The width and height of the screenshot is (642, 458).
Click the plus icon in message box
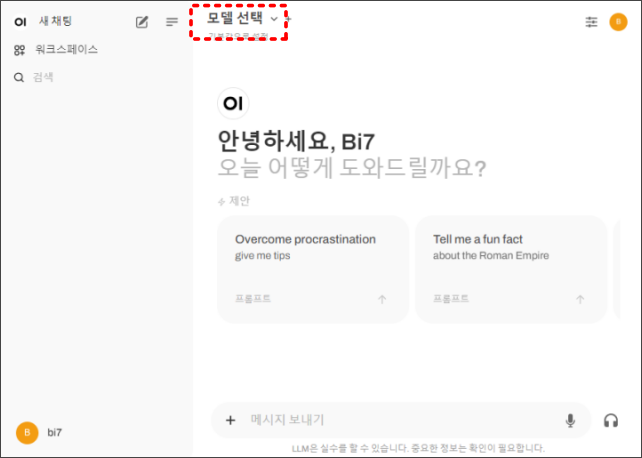pyautogui.click(x=231, y=420)
